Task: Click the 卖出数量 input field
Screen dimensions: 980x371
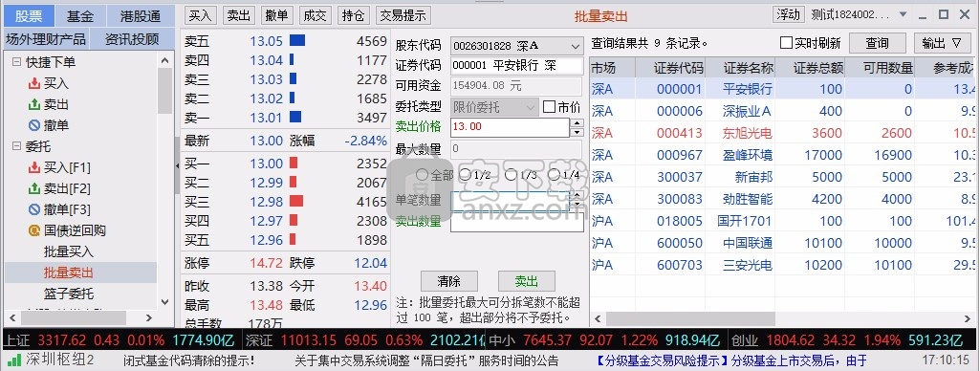Action: tap(517, 223)
